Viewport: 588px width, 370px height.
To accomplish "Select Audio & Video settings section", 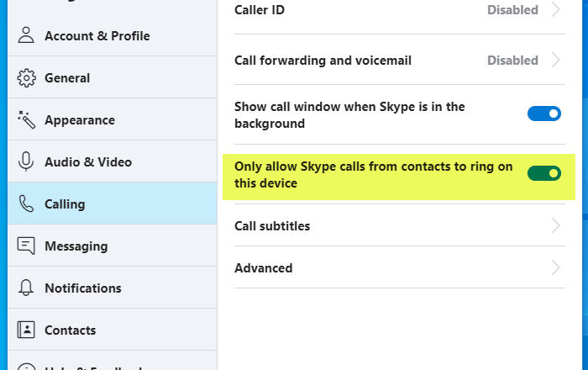I will (88, 161).
